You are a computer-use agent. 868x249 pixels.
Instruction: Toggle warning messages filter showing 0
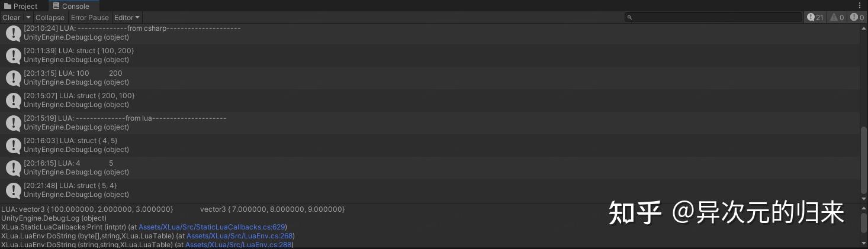[837, 18]
